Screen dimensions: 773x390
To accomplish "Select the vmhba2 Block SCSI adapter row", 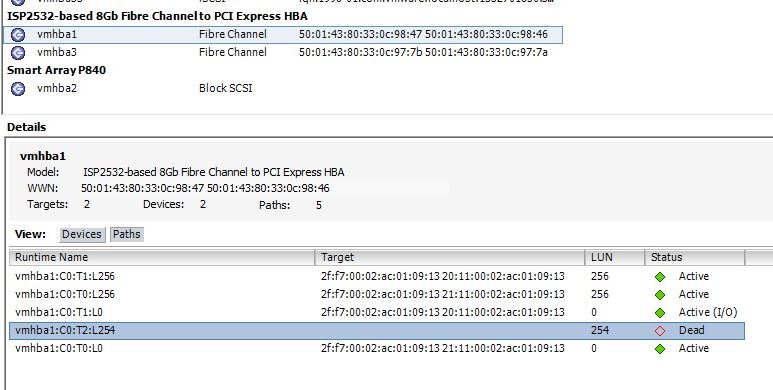I will click(282, 88).
